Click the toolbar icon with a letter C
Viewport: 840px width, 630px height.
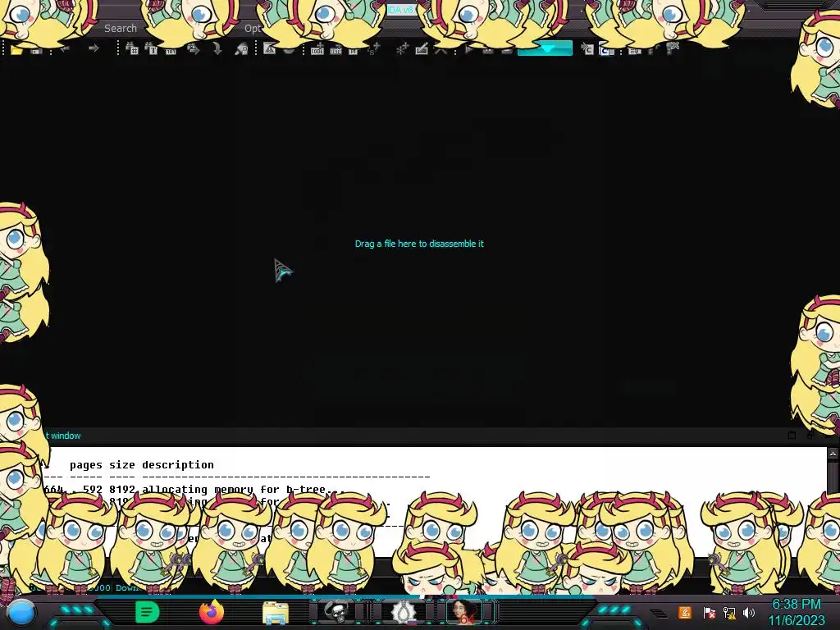tap(587, 50)
